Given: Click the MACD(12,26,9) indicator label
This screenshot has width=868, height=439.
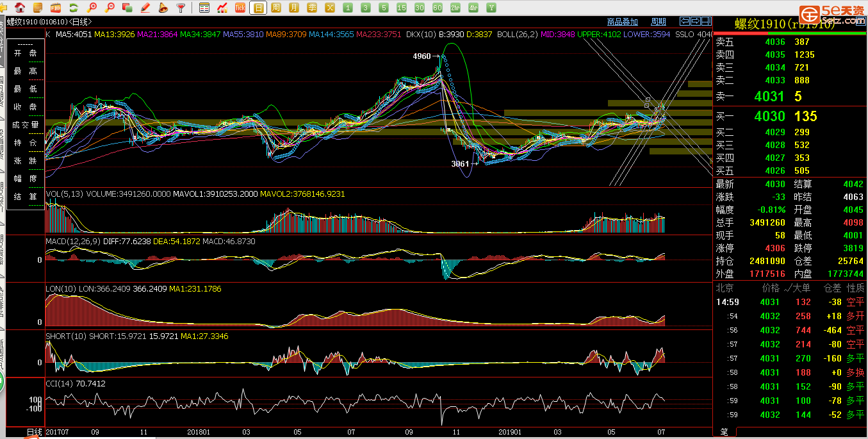Looking at the screenshot, I should [72, 242].
